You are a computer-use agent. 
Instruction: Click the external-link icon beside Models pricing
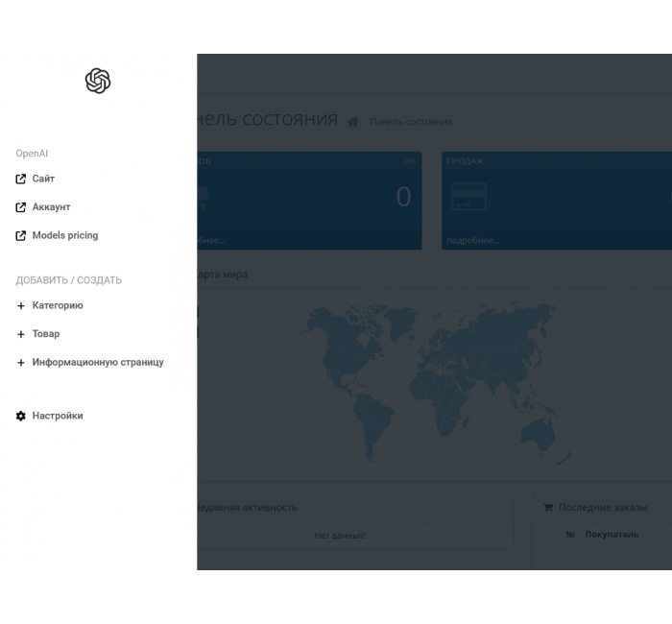pos(20,236)
